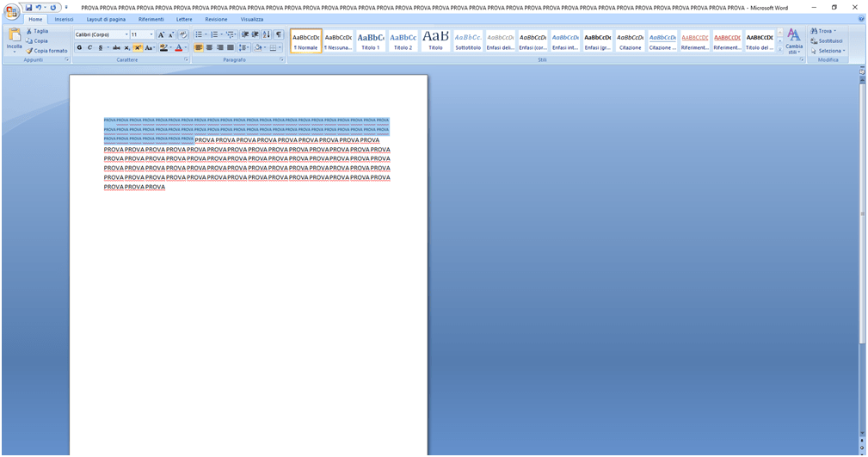868x457 pixels.
Task: Open the Calibri (Corpo) font dropdown
Action: coord(126,34)
